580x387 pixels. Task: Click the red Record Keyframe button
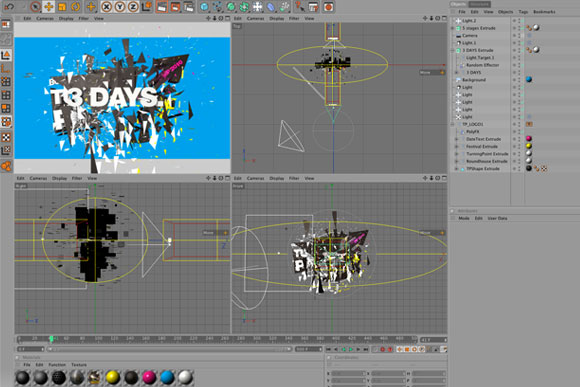tap(382, 349)
